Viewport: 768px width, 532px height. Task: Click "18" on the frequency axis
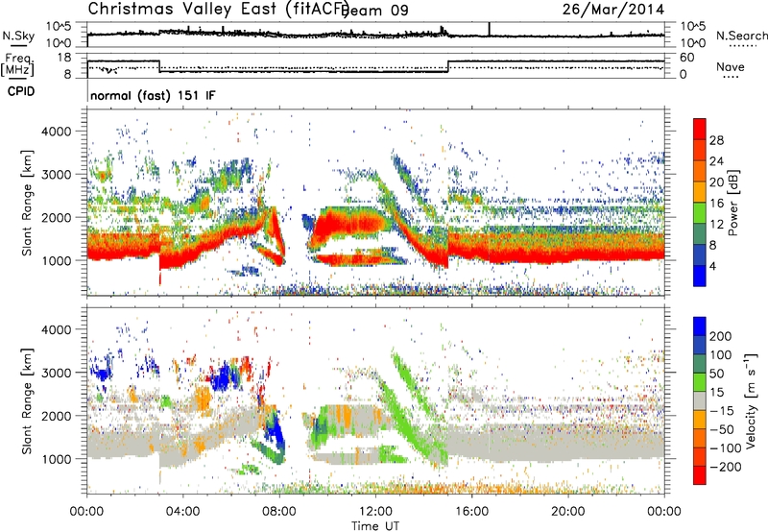coord(64,58)
